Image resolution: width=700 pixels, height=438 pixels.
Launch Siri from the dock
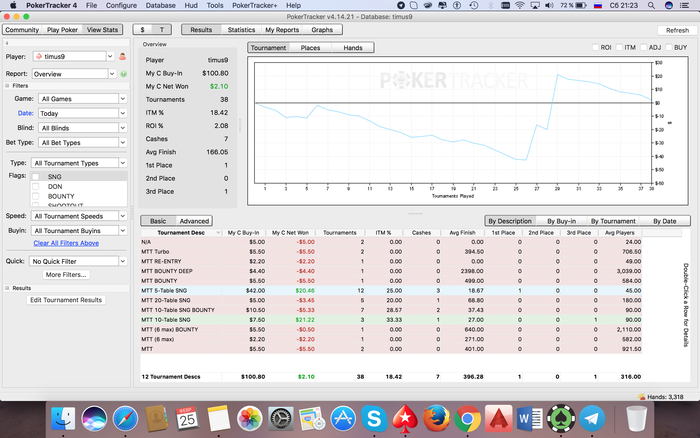pyautogui.click(x=94, y=419)
